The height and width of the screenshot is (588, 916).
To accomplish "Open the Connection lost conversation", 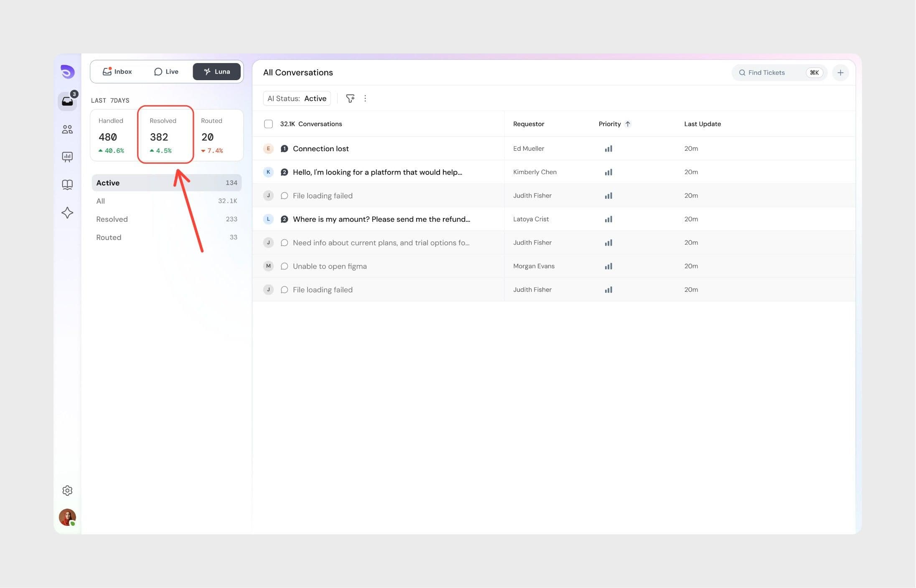I will (321, 149).
